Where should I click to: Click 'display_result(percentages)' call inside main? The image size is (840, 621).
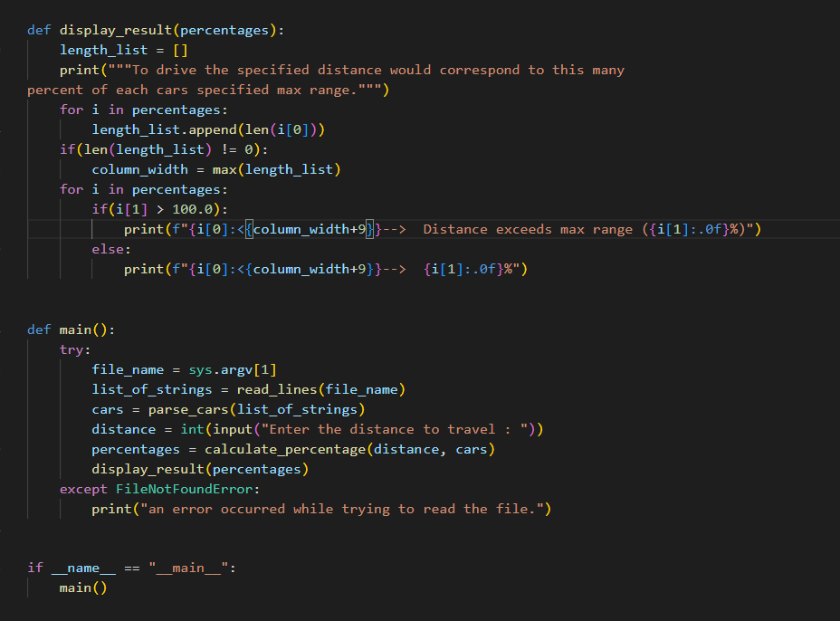tap(200, 469)
